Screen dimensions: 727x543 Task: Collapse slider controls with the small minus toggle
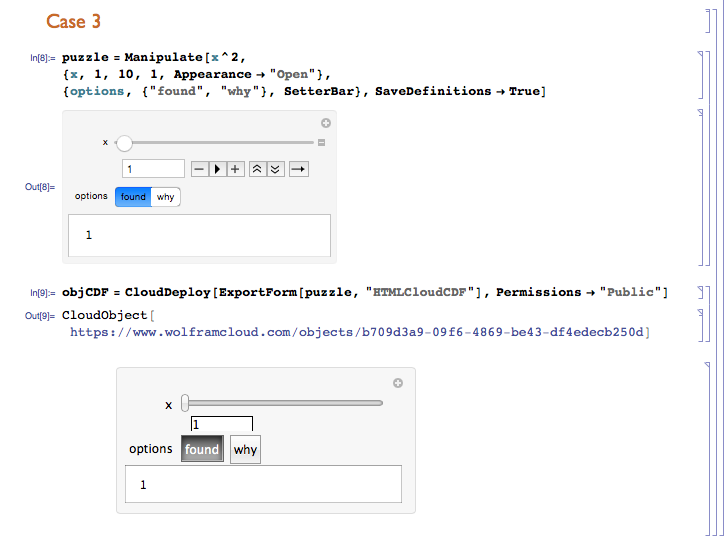click(x=321, y=142)
